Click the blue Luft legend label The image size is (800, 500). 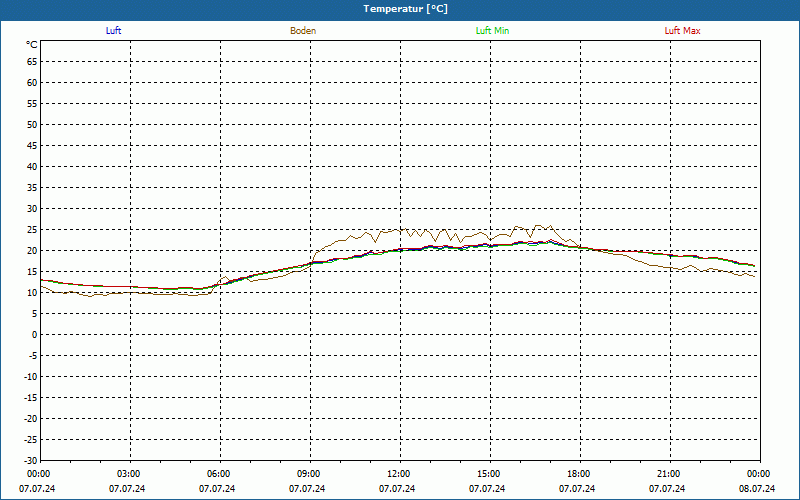pyautogui.click(x=113, y=31)
